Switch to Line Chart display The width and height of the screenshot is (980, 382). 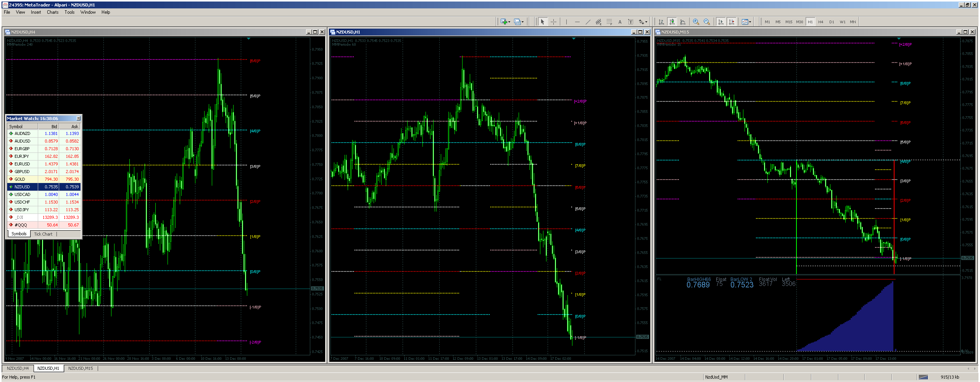(683, 22)
